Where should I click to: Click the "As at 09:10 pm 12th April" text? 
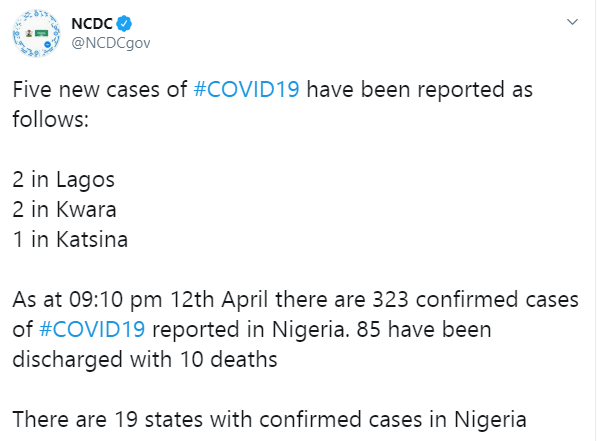click(x=140, y=299)
